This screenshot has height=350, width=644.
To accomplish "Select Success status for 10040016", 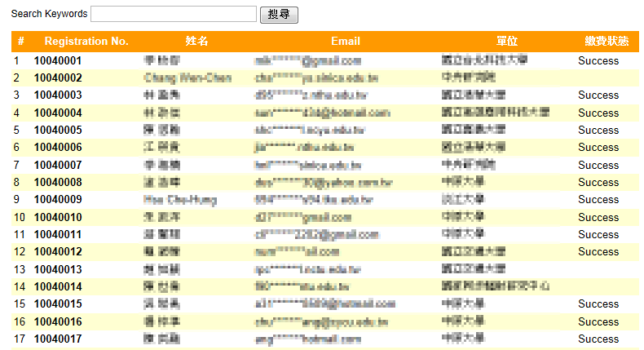I will (x=598, y=321).
